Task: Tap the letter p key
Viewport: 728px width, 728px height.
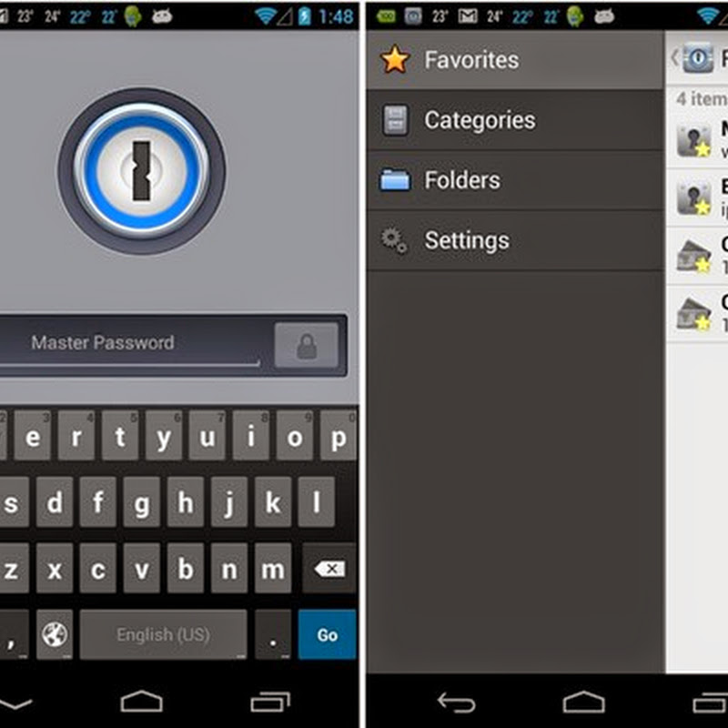Action: tap(339, 436)
